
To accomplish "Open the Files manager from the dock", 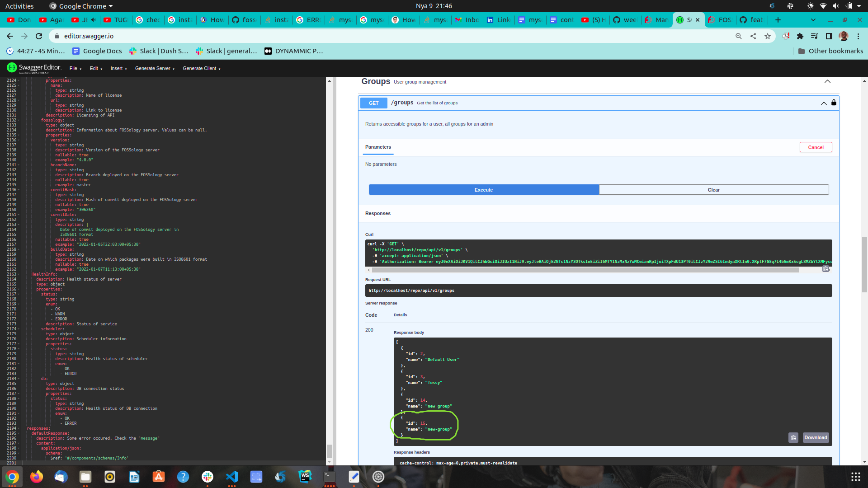I will pyautogui.click(x=85, y=477).
